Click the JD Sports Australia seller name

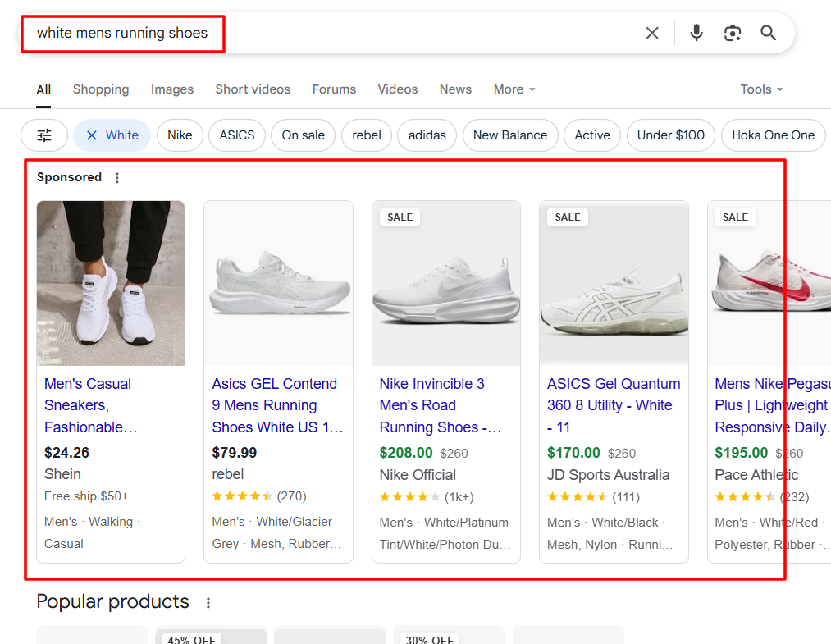[x=609, y=475]
